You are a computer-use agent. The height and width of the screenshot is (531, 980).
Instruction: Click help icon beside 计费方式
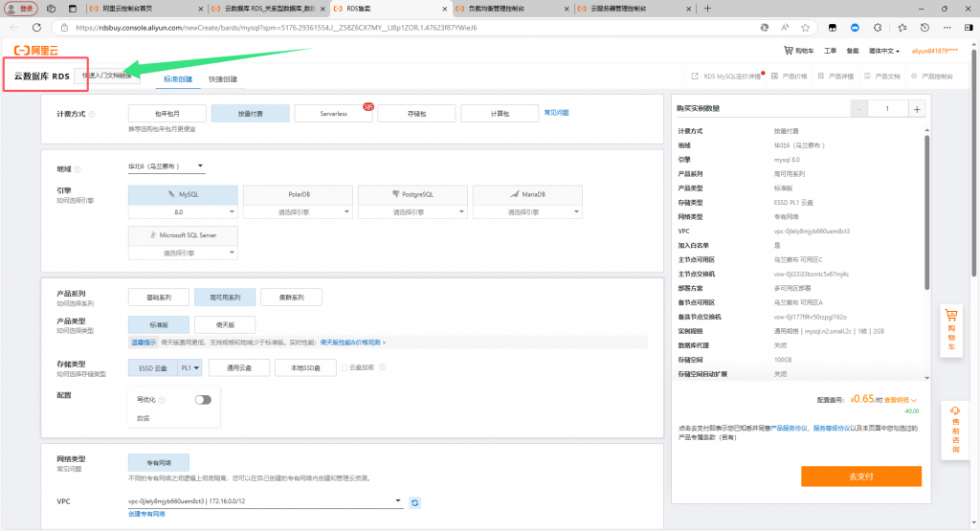click(x=91, y=114)
